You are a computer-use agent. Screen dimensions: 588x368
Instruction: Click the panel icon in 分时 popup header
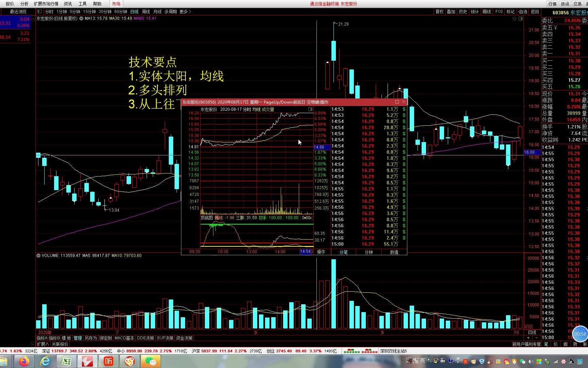click(x=310, y=109)
